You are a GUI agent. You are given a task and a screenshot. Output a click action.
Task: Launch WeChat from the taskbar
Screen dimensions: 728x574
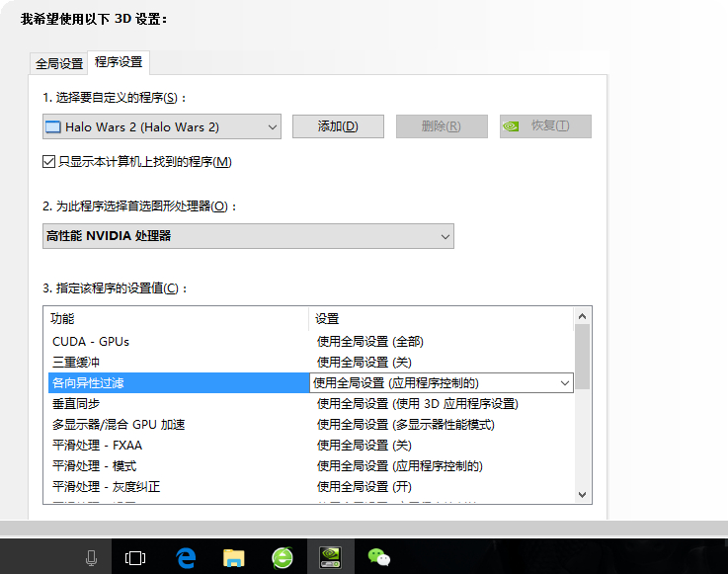[379, 557]
